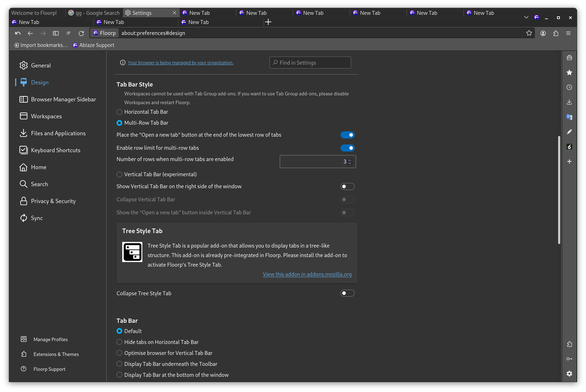Select the Horizontal Tab Bar option
This screenshot has height=392, width=586.
click(x=119, y=112)
